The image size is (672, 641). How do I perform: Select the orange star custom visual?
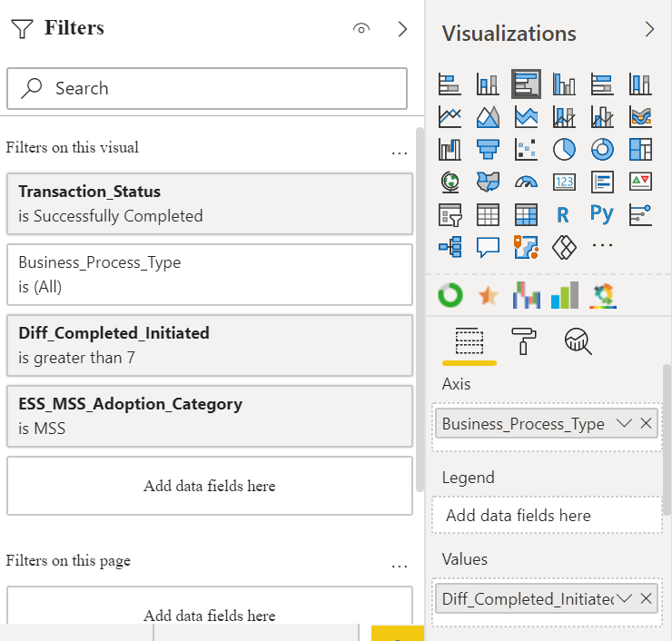(489, 295)
